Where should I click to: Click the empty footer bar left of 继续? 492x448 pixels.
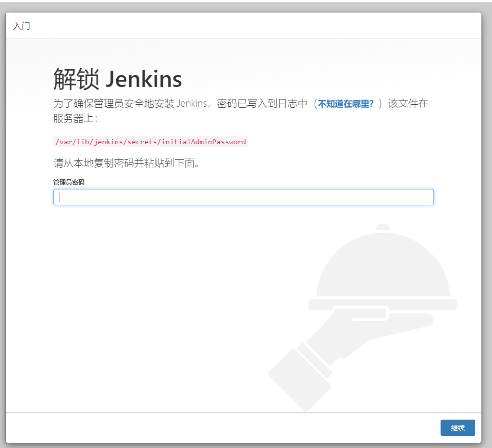[x=216, y=427]
